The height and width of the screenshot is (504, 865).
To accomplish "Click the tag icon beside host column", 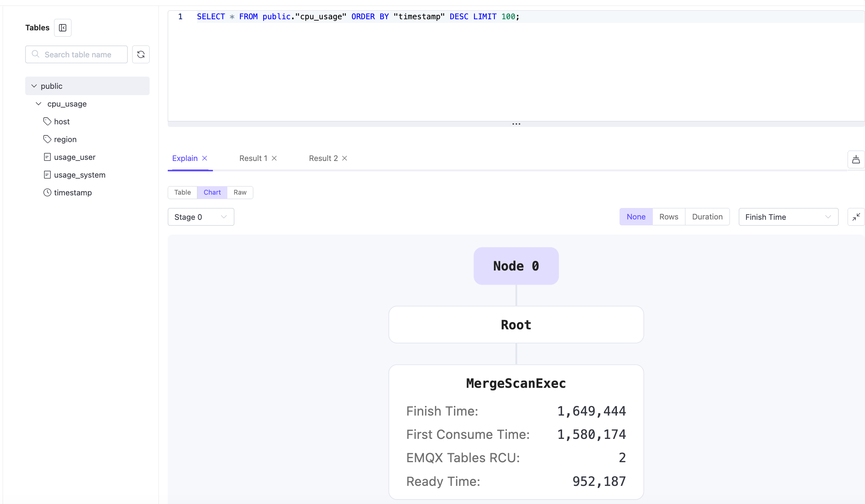I will tap(47, 121).
